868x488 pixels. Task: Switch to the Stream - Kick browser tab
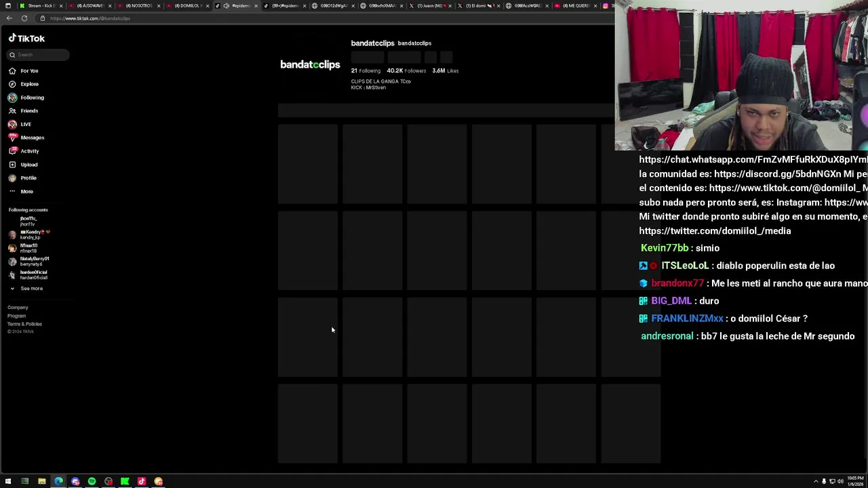coord(40,5)
